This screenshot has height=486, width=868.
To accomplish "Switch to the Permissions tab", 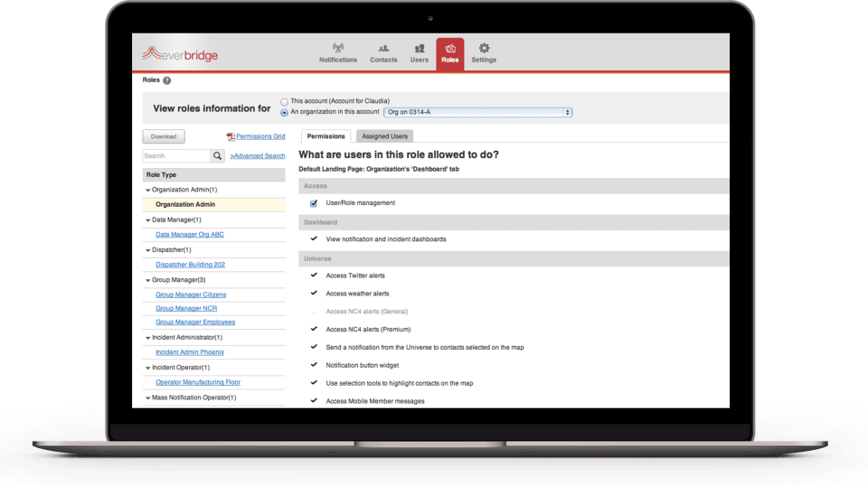I will (325, 136).
